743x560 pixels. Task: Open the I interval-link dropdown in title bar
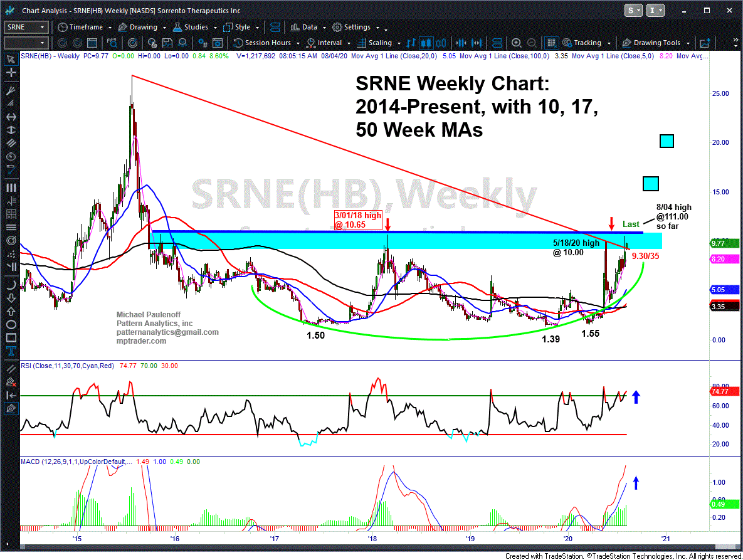click(x=655, y=11)
